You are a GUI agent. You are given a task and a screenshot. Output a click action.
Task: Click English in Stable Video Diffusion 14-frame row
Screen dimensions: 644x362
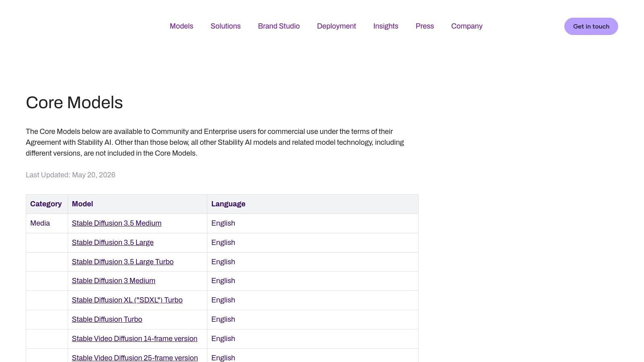click(x=223, y=339)
